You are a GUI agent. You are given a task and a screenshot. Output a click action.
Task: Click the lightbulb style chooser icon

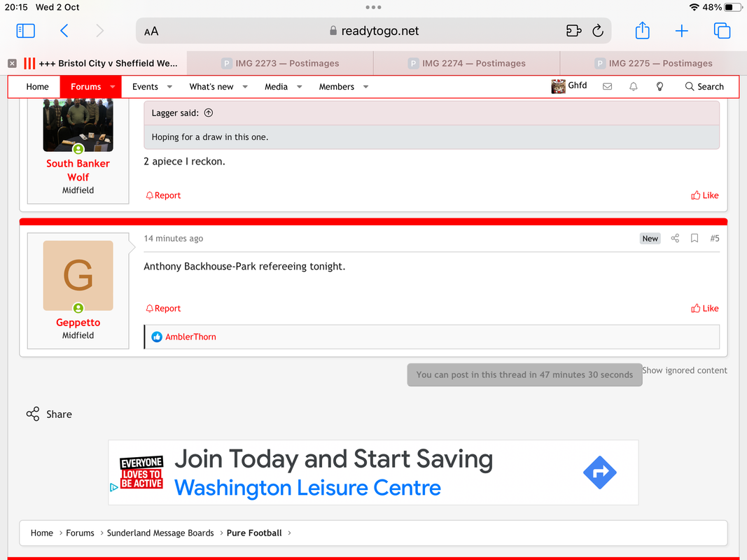[x=659, y=87]
